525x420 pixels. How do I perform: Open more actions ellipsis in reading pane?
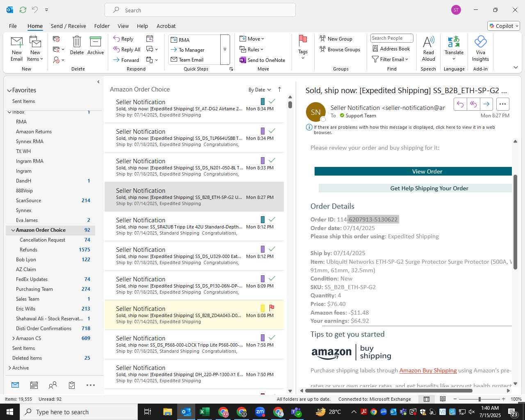pyautogui.click(x=502, y=104)
